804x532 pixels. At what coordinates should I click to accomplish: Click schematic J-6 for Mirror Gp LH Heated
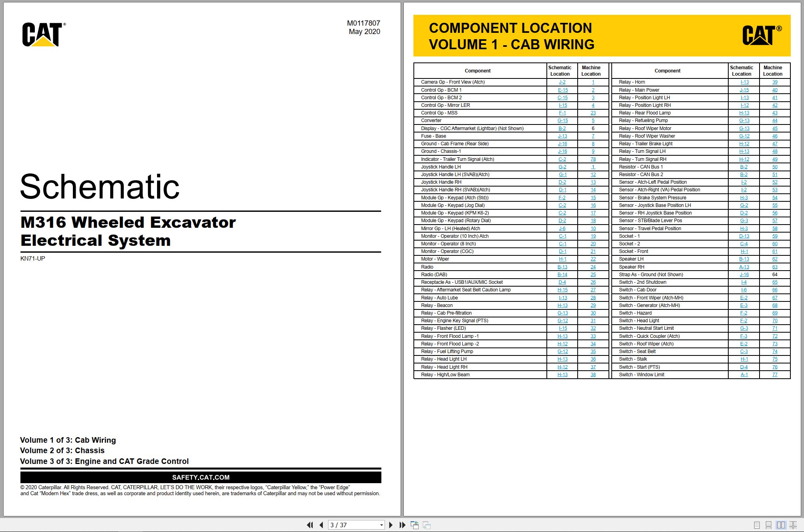pyautogui.click(x=562, y=229)
